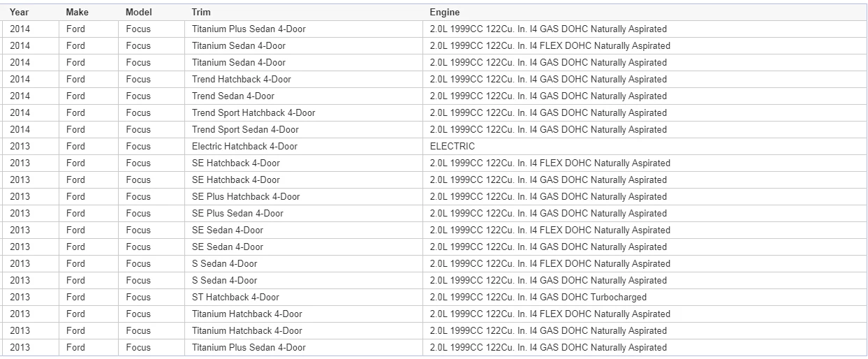Screen dimensions: 868x359
Task: Click Focus model cell in Titanium Plus 2014 row
Action: [138, 29]
